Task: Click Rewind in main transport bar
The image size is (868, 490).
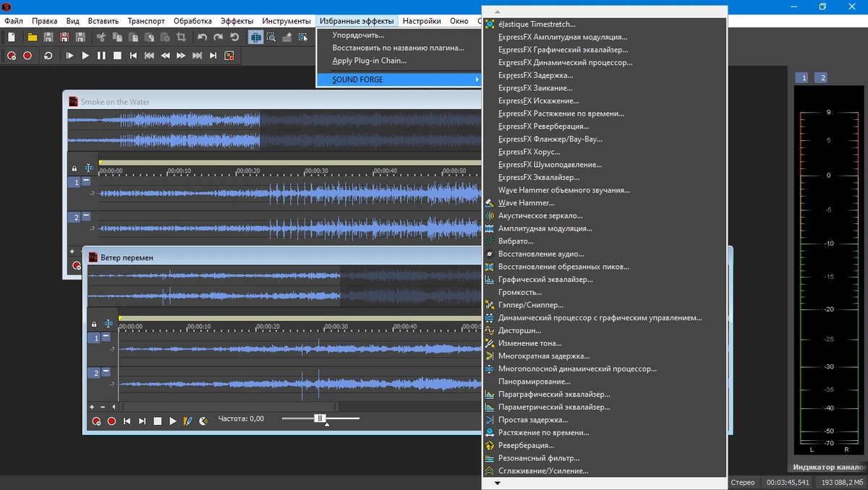Action: [x=165, y=56]
